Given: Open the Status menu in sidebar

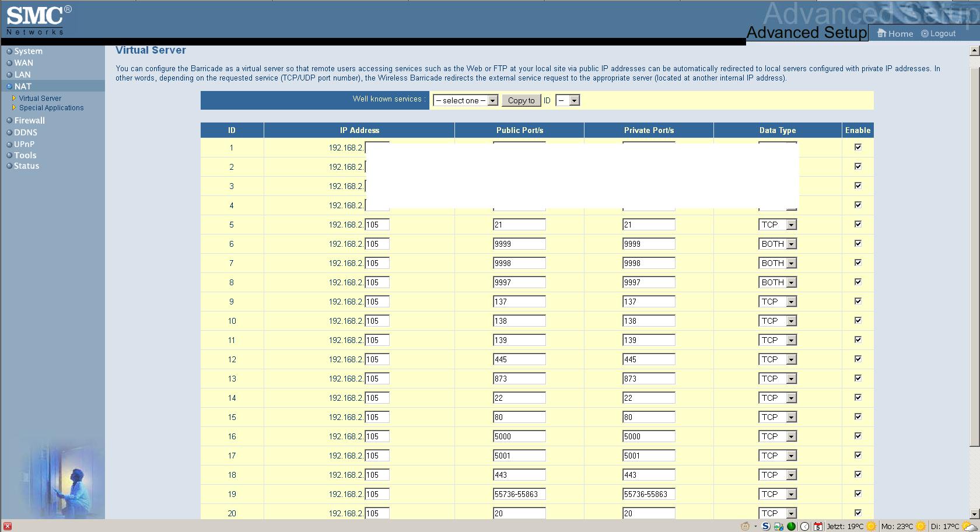Looking at the screenshot, I should tap(27, 166).
